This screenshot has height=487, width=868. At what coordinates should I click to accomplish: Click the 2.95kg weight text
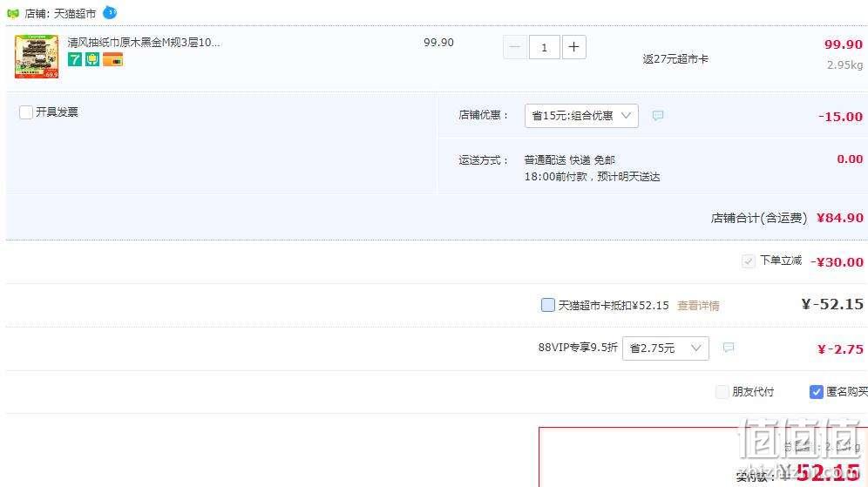coord(844,65)
